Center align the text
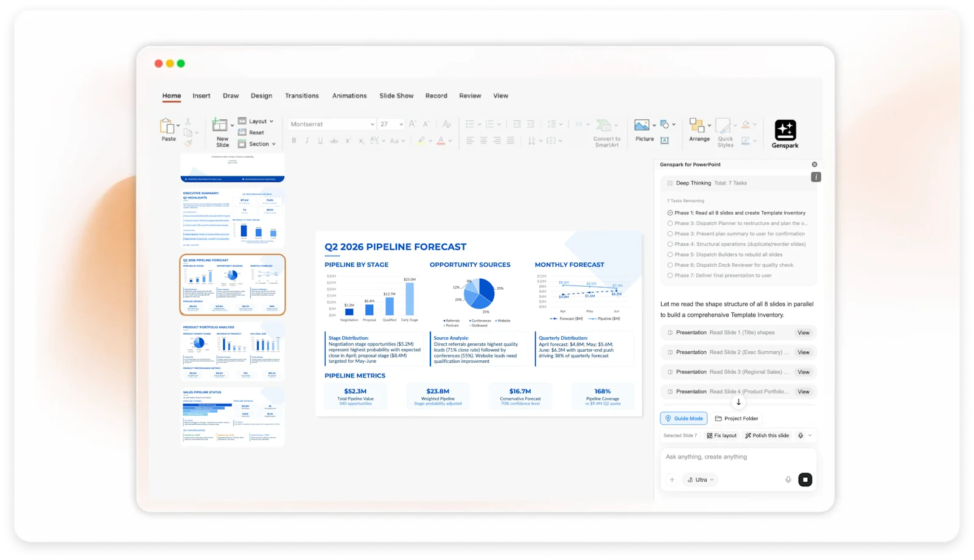The height and width of the screenshot is (560, 974). tap(483, 141)
